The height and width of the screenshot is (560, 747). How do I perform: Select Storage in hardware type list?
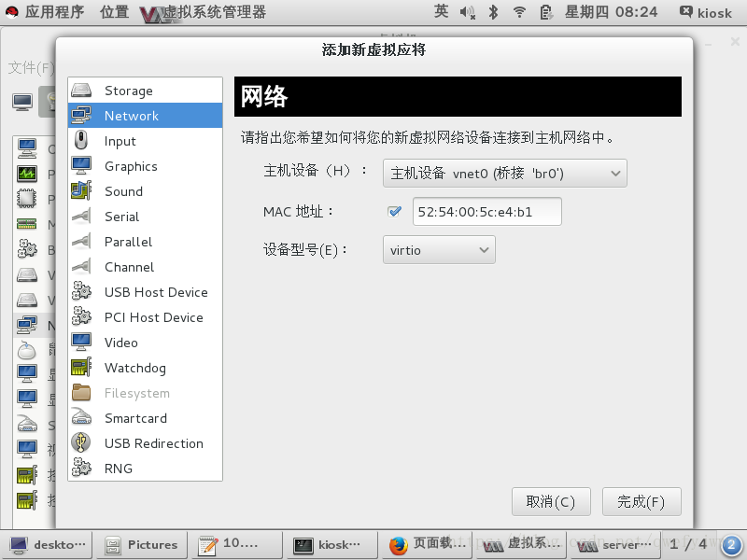(146, 90)
